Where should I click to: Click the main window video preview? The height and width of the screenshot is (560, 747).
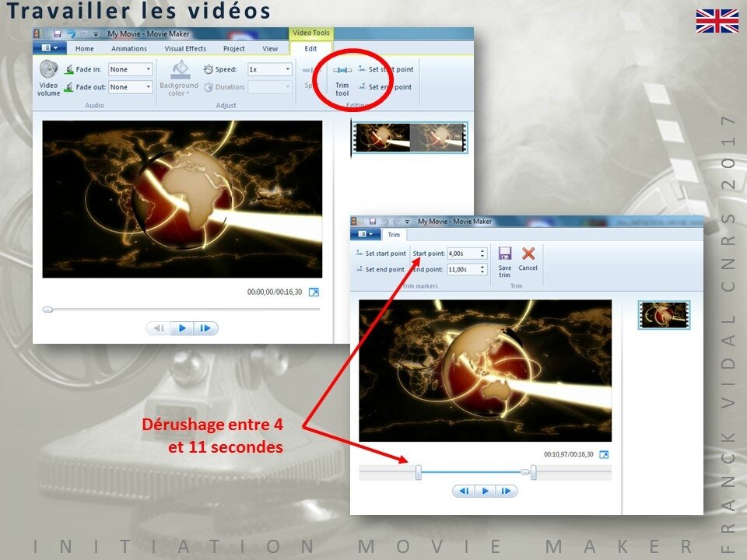[182, 199]
